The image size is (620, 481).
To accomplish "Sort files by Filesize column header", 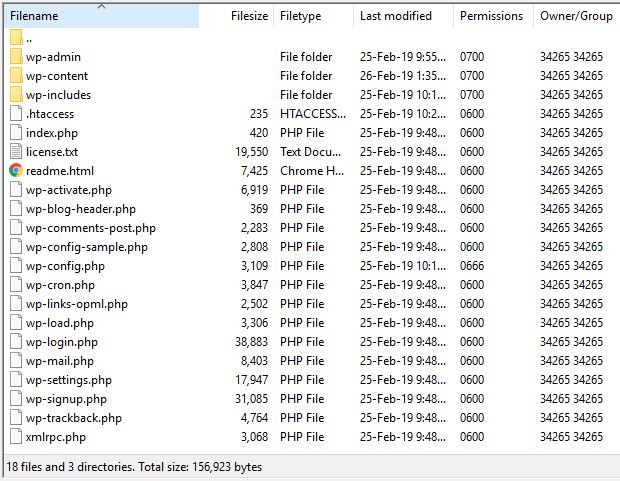I will point(248,16).
